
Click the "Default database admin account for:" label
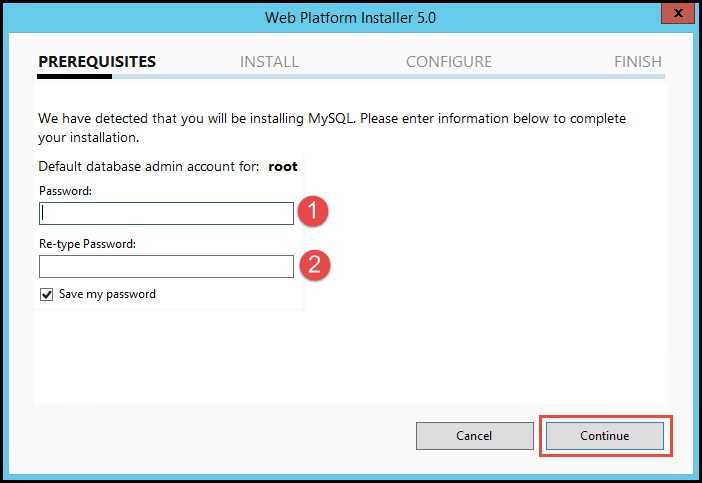(148, 166)
